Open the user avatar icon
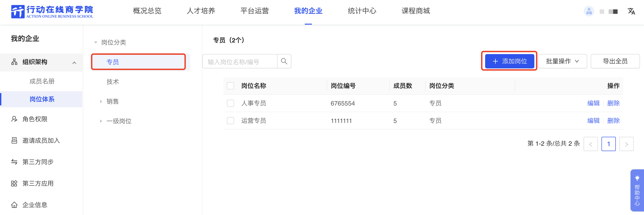Viewport: 644px width, 215px height. 589,11
